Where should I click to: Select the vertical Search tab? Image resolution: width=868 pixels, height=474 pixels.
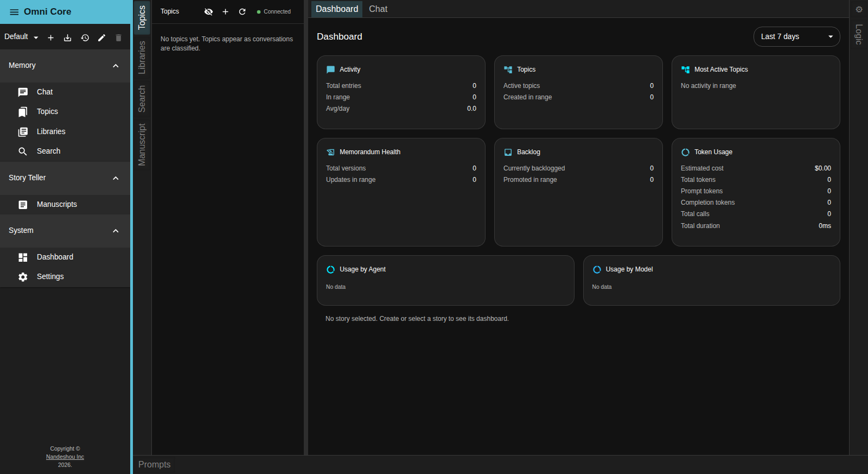click(142, 99)
